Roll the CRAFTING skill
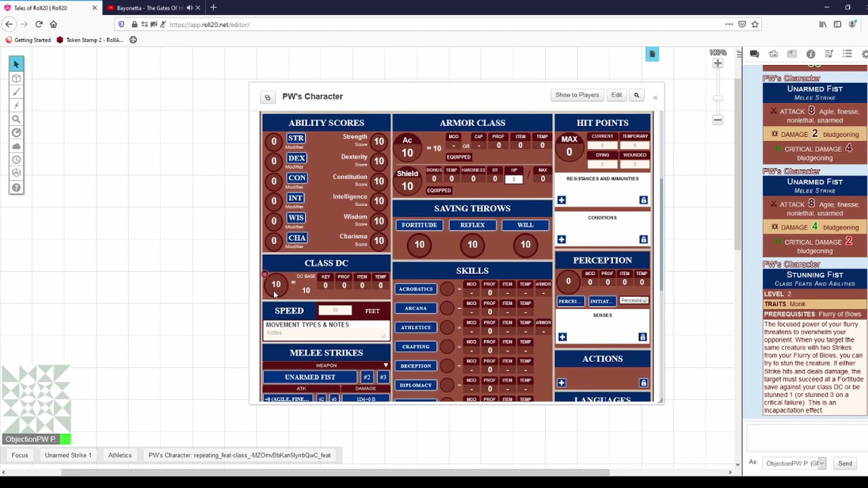This screenshot has height=488, width=868. pos(416,347)
